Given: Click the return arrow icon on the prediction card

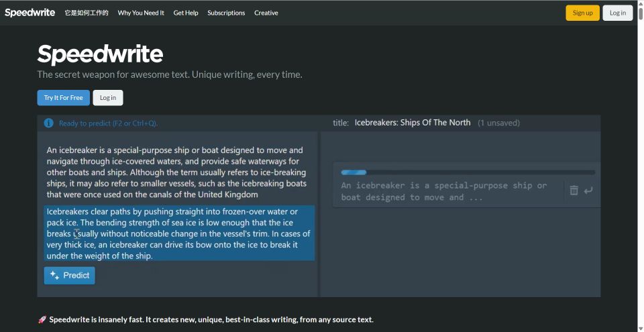Looking at the screenshot, I should click(588, 190).
